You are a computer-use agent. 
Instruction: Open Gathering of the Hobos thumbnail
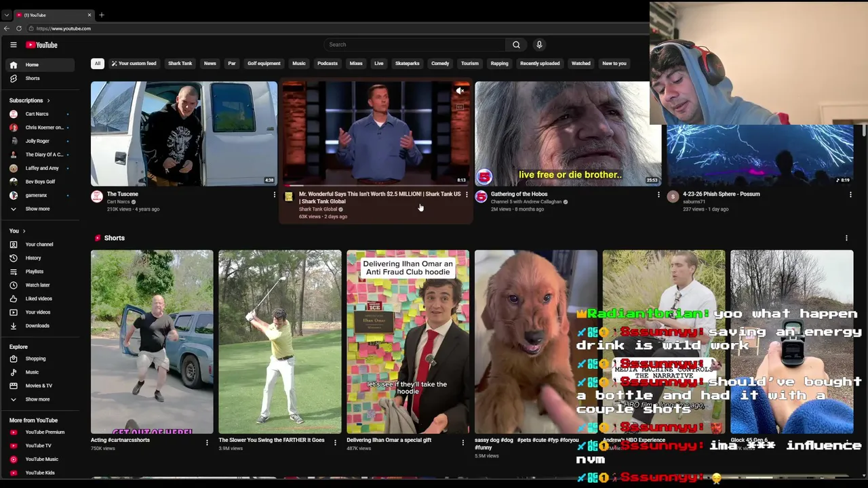[568, 134]
